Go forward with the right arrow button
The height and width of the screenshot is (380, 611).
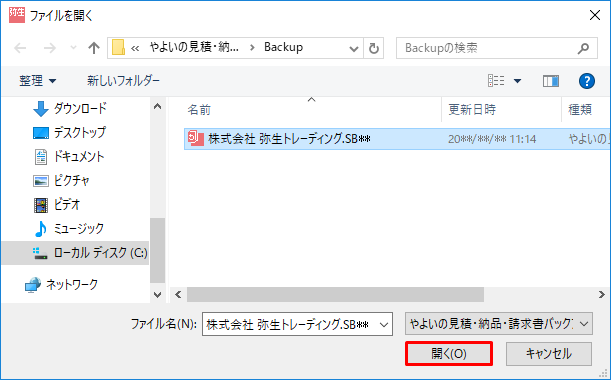tap(49, 48)
